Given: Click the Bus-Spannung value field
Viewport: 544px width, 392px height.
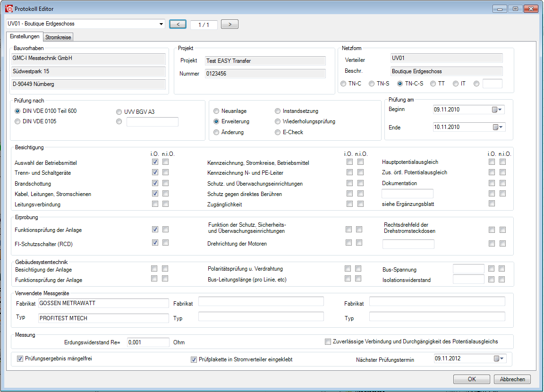Looking at the screenshot, I should (468, 269).
